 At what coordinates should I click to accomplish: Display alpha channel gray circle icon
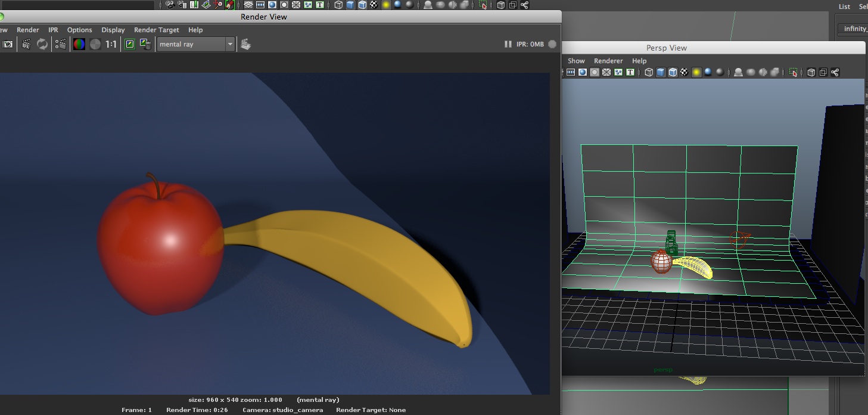95,44
